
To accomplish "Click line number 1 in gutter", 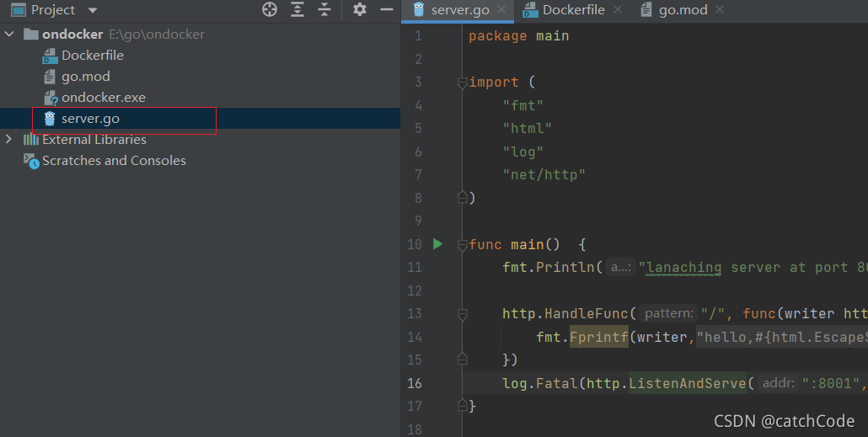I will 418,36.
